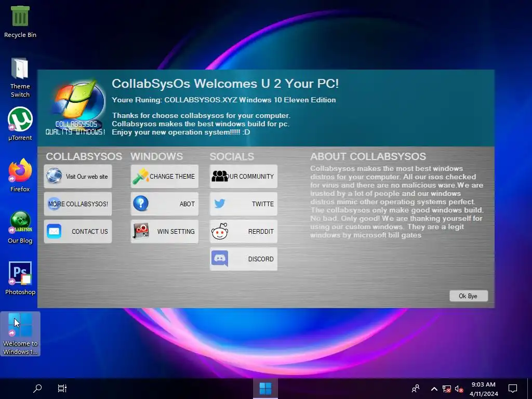The width and height of the screenshot is (532, 399).
Task: Open the Action Center notification icon
Action: (x=513, y=389)
